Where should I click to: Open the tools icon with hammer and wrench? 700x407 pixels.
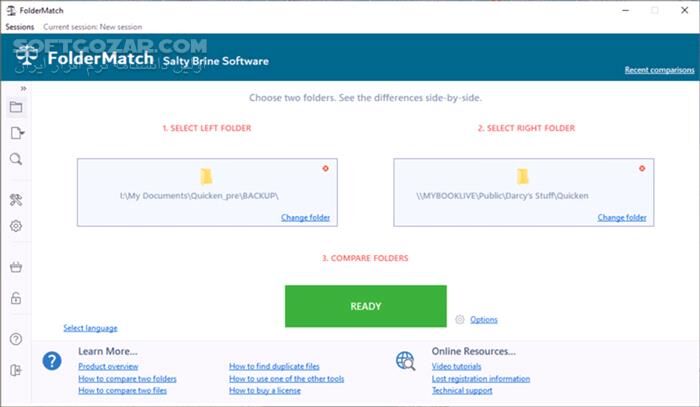click(x=16, y=200)
